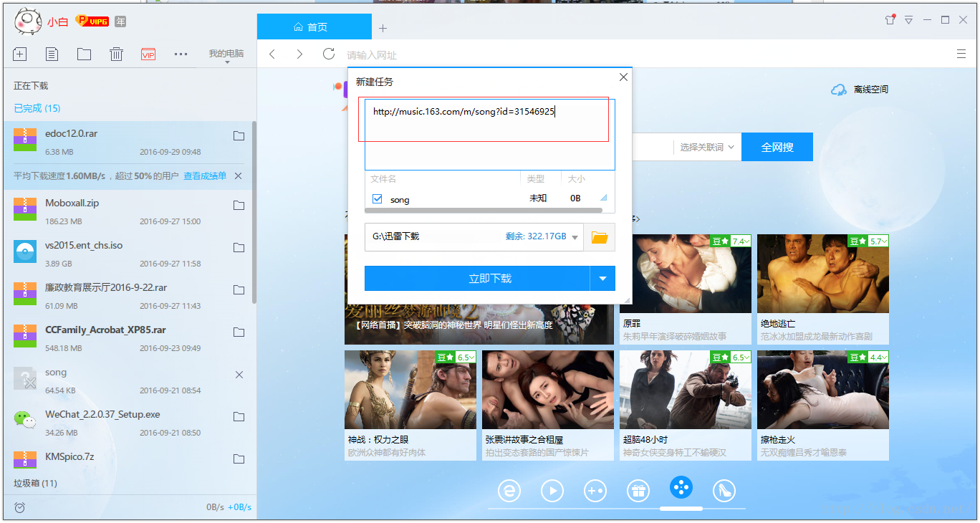Open folder for edoc12.0.rar

tap(239, 136)
